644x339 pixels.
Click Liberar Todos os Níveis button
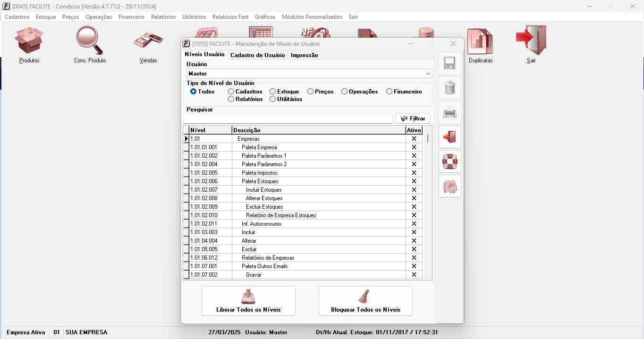[x=248, y=301]
